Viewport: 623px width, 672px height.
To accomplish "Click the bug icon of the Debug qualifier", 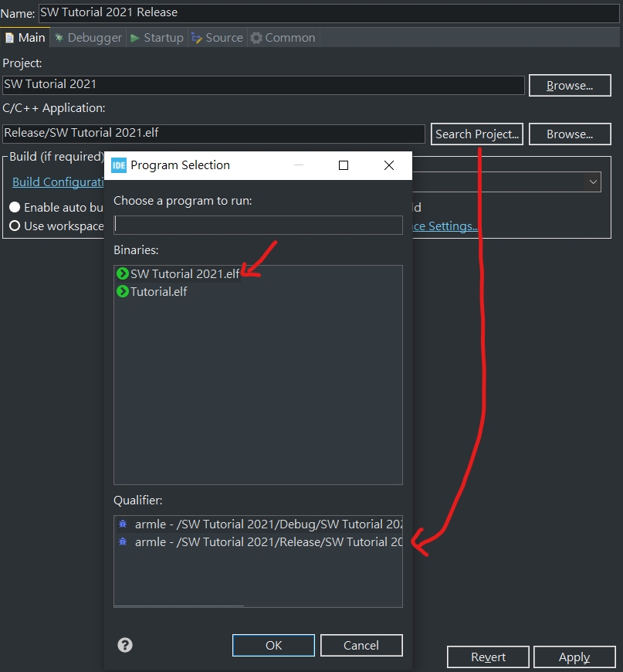I will tap(123, 524).
